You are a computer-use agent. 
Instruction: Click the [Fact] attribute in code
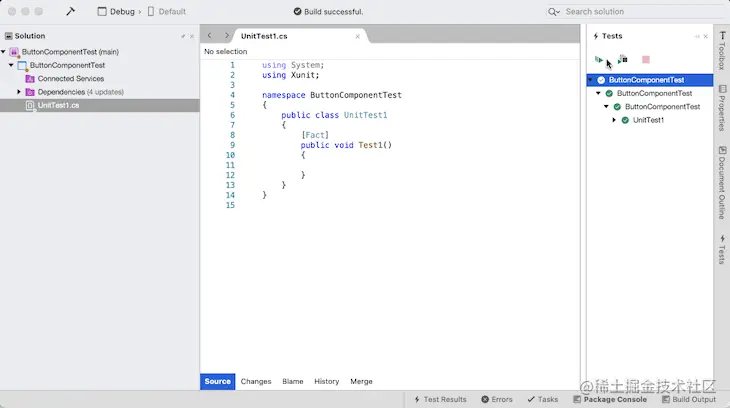point(315,135)
